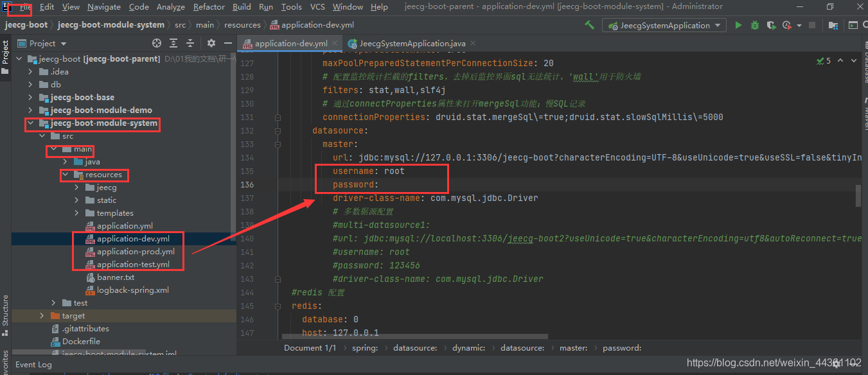868x375 pixels.
Task: Click the Build Project hammer icon
Action: click(589, 25)
